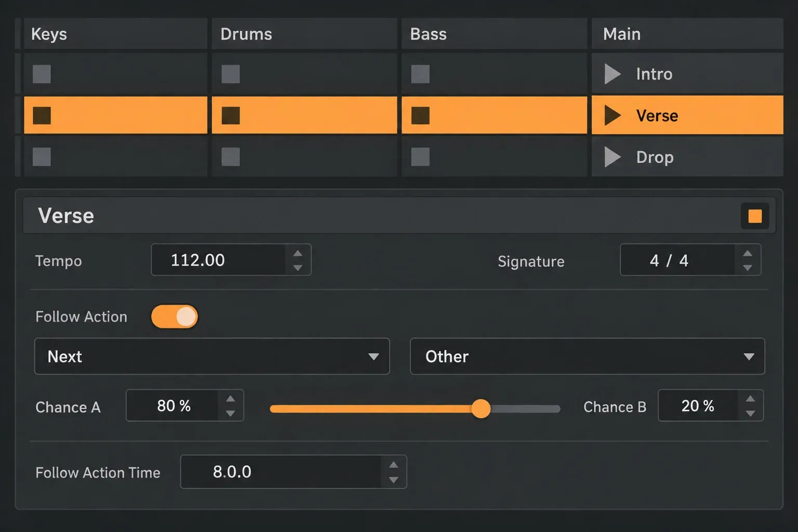Decrease Follow Action Time with down arrow

(x=394, y=480)
